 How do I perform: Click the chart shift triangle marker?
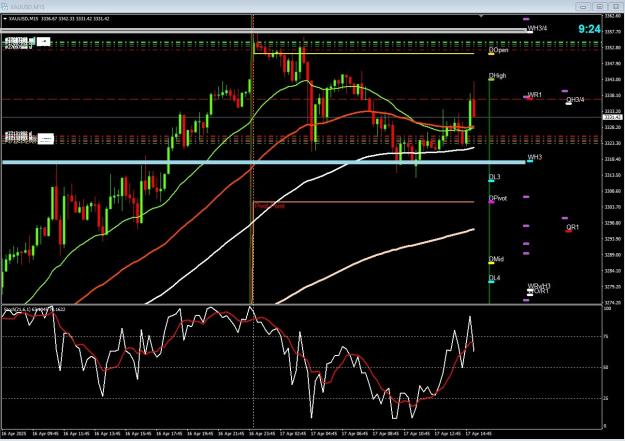pyautogui.click(x=482, y=16)
